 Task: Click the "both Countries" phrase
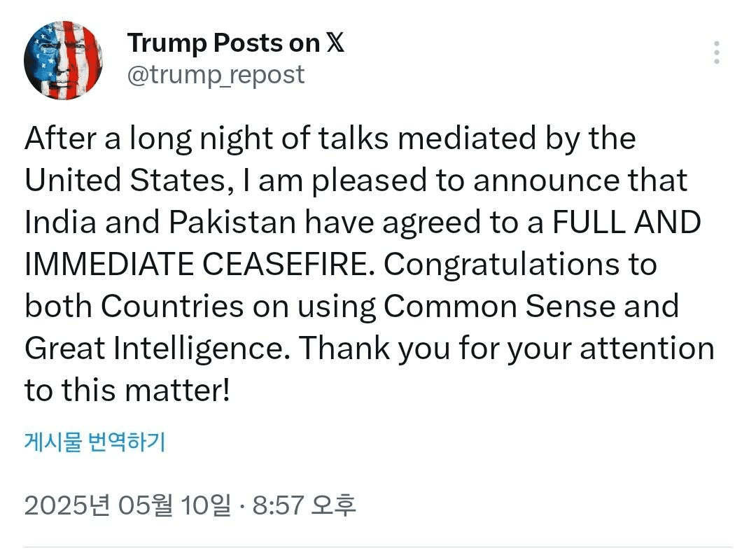tap(134, 306)
